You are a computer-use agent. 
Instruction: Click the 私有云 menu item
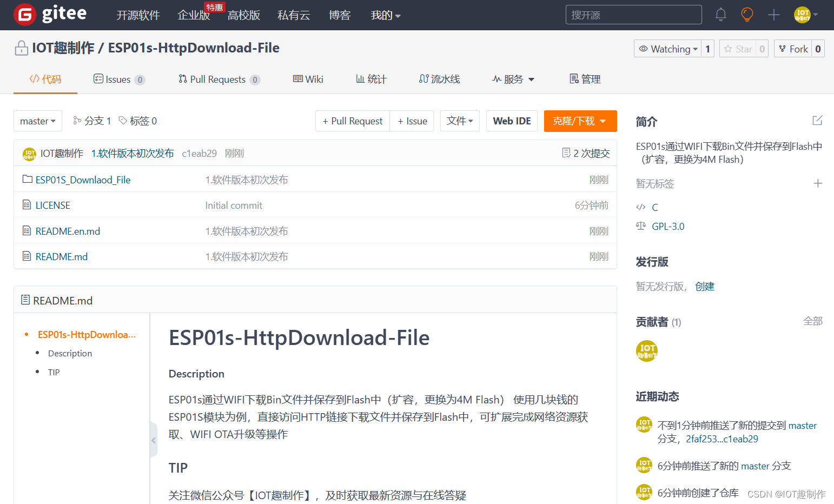(x=294, y=15)
